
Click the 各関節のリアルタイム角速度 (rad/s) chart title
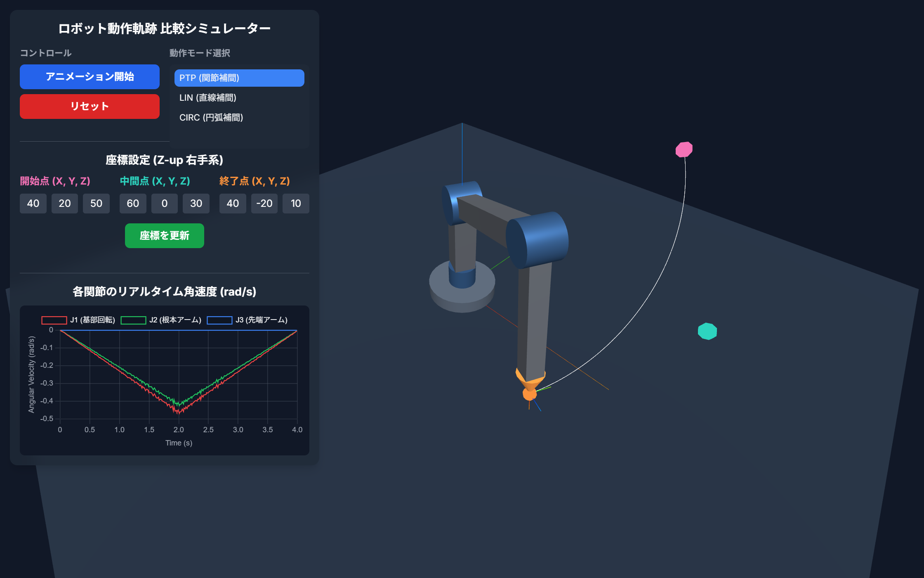165,292
